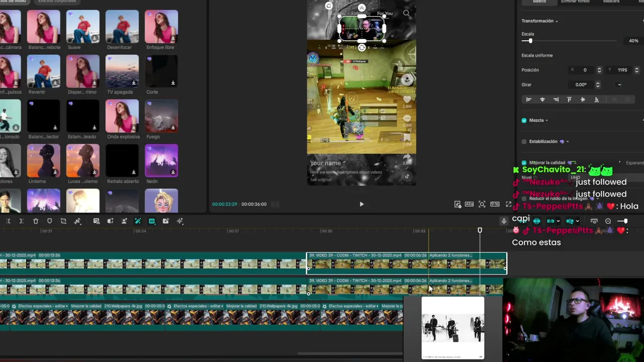Click the timeline preview-axis icon beside zoom-out
The image size is (644, 362).
coord(594,221)
